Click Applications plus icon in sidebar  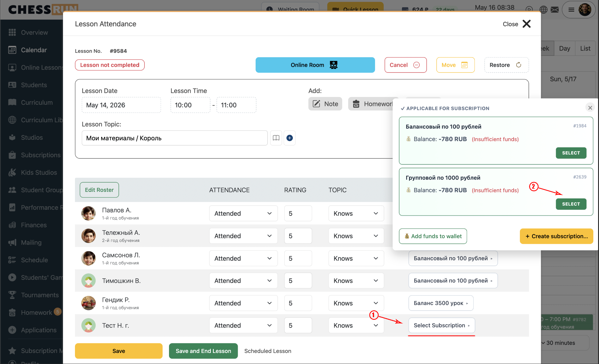click(x=12, y=330)
